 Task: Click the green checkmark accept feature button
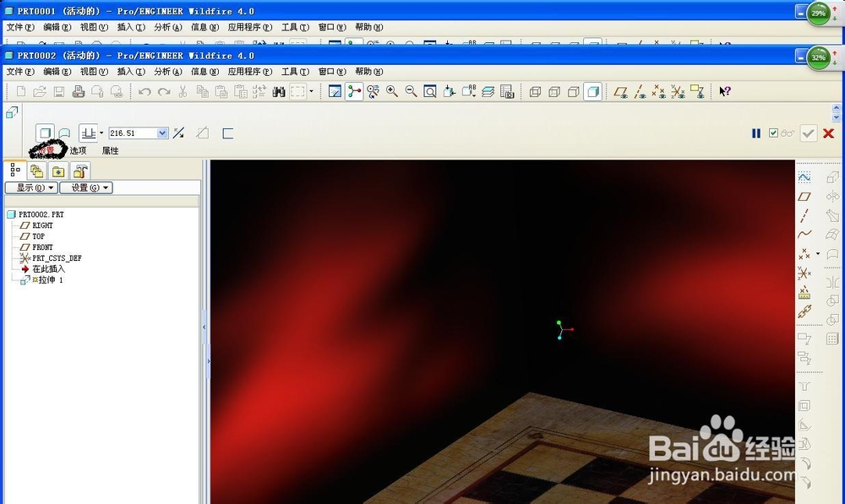click(808, 133)
